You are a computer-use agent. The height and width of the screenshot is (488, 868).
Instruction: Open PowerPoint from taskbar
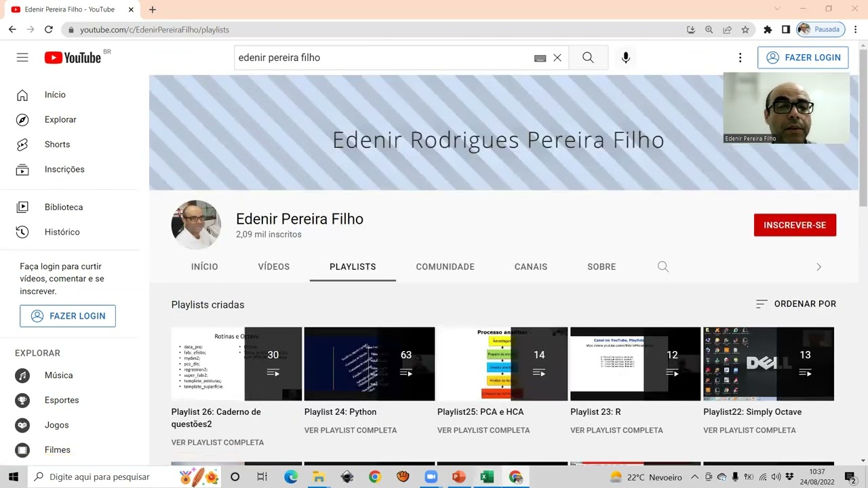(458, 477)
